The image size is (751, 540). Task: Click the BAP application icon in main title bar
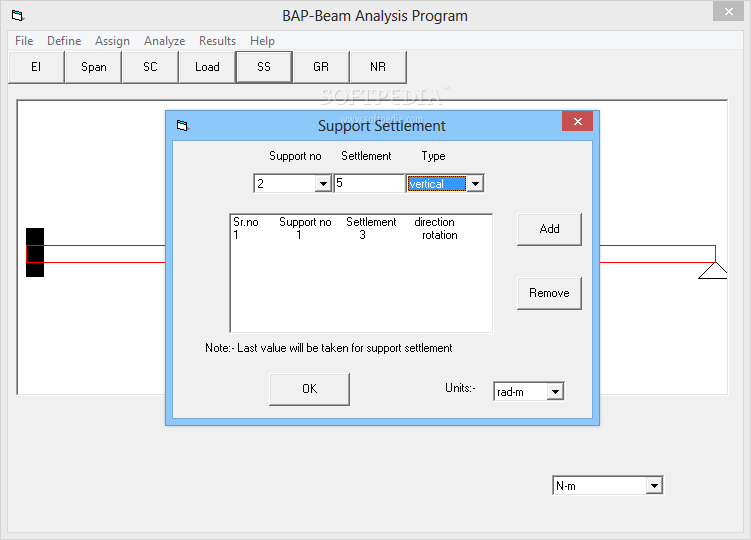[18, 16]
